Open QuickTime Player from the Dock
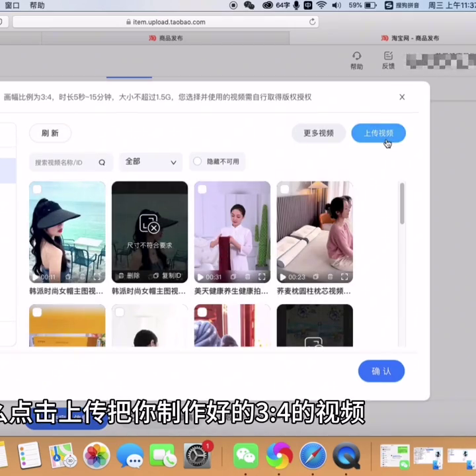Screen dimensions: 476x476 coord(346,456)
